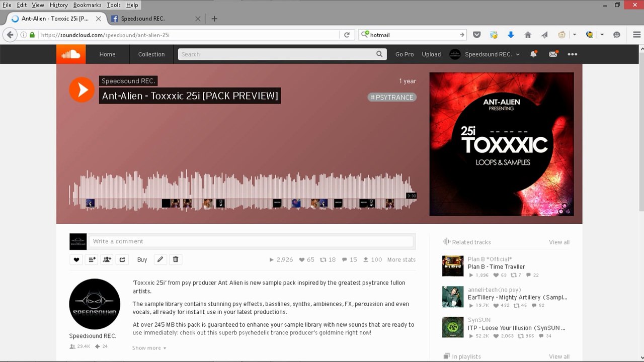View all In playlists

click(559, 356)
